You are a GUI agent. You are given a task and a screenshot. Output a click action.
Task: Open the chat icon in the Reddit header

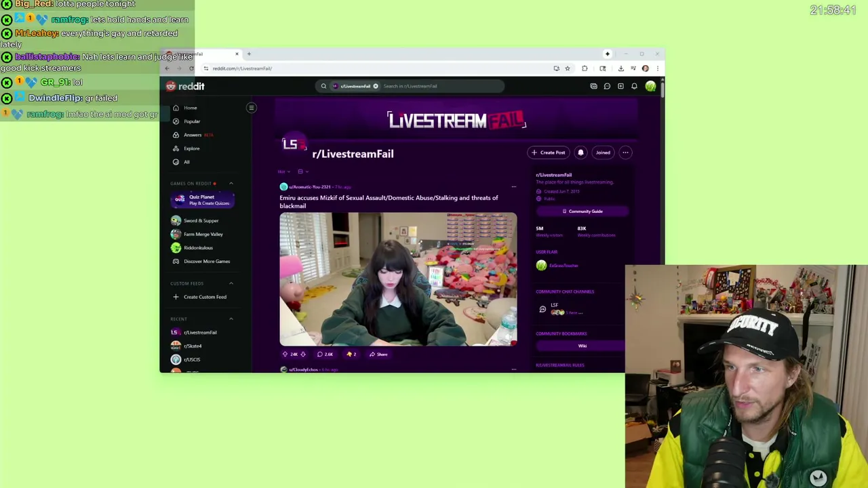[x=607, y=86]
